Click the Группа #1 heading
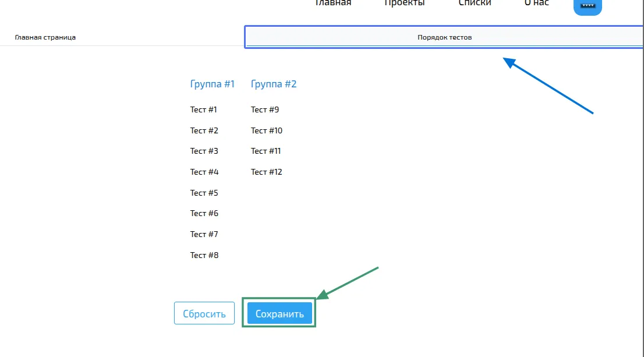This screenshot has height=357, width=644. 212,84
